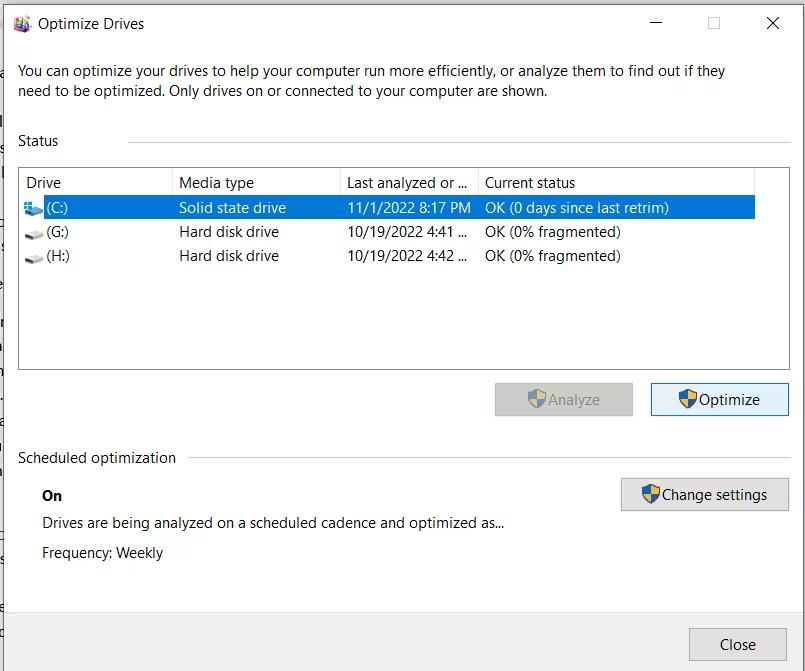Click the Optimize Drives app icon in title bar
Viewport: 805px width, 671px height.
pyautogui.click(x=22, y=24)
